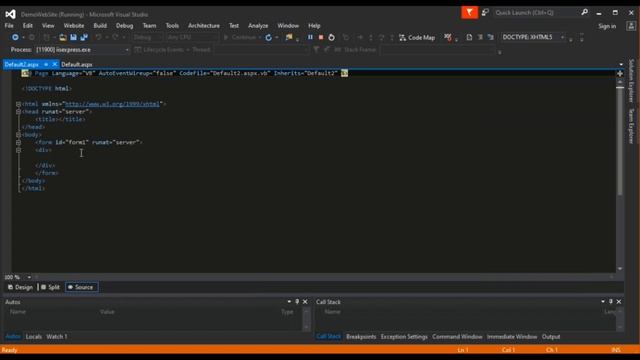Select the Source view button
The height and width of the screenshot is (360, 640).
coord(81,287)
